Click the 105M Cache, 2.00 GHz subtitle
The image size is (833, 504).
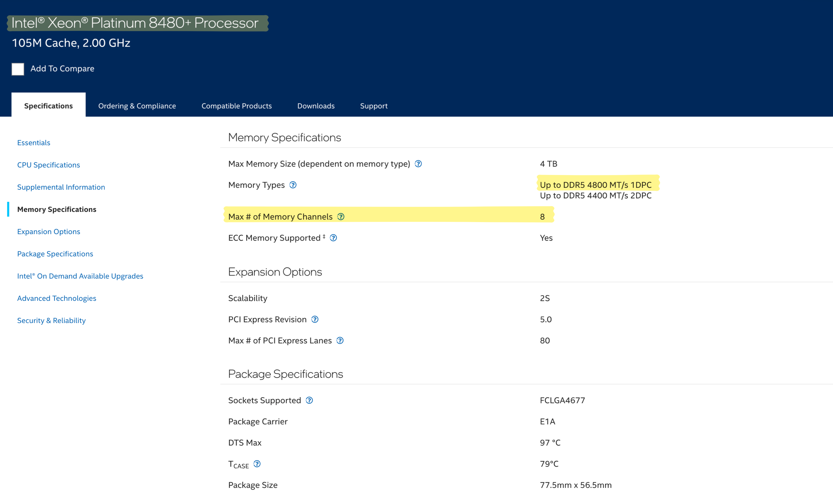tap(71, 43)
